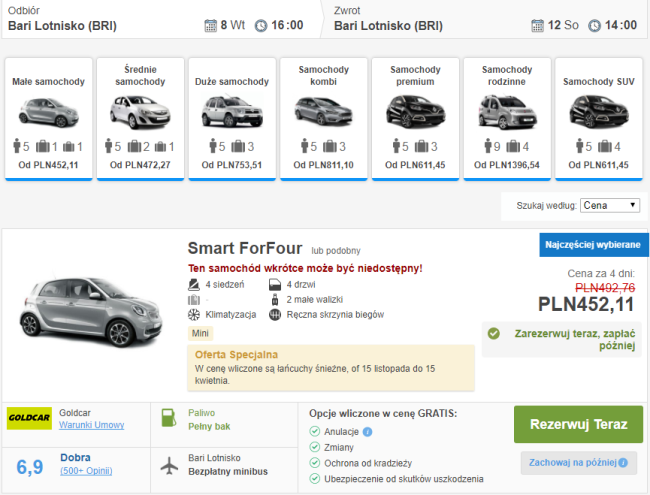Screen dimensions: 650x495
Task: Click the Smart ForFour car photo
Action: 92,312
